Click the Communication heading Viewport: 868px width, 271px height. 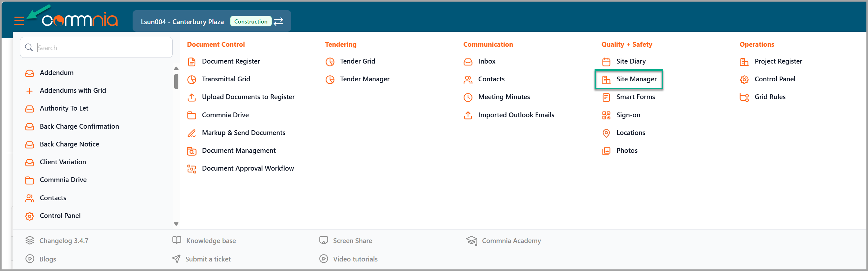pos(488,44)
